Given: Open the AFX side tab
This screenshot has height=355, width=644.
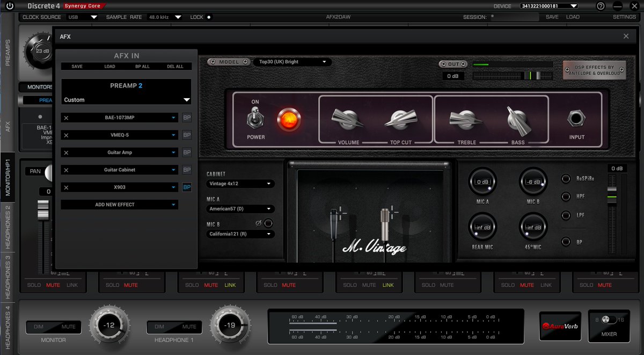Looking at the screenshot, I should [8, 127].
